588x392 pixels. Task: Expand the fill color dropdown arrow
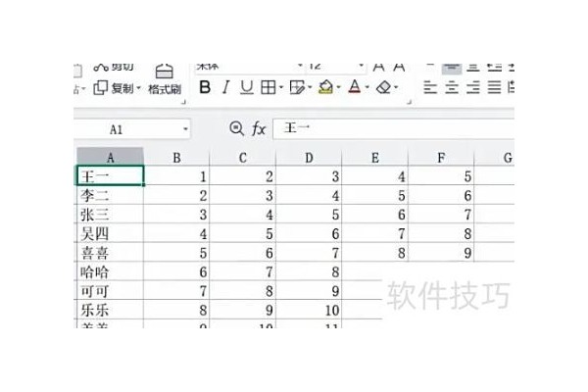tap(338, 87)
